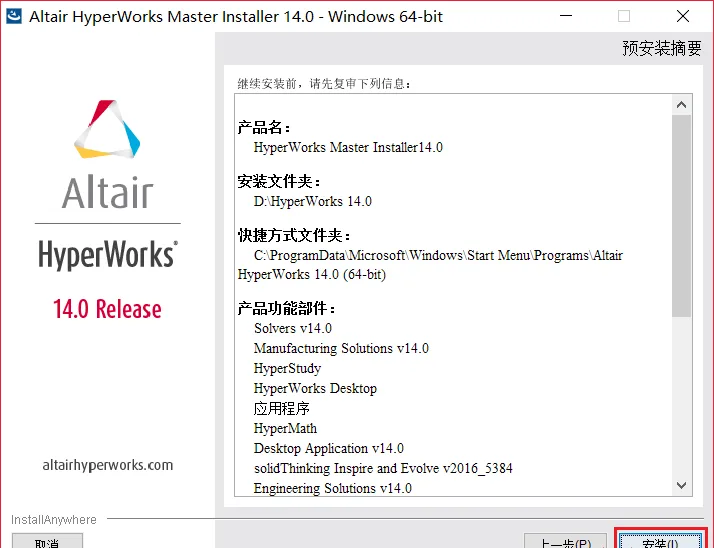714x548 pixels.
Task: Click 'Engineering Solutions v14.0' line
Action: click(333, 488)
